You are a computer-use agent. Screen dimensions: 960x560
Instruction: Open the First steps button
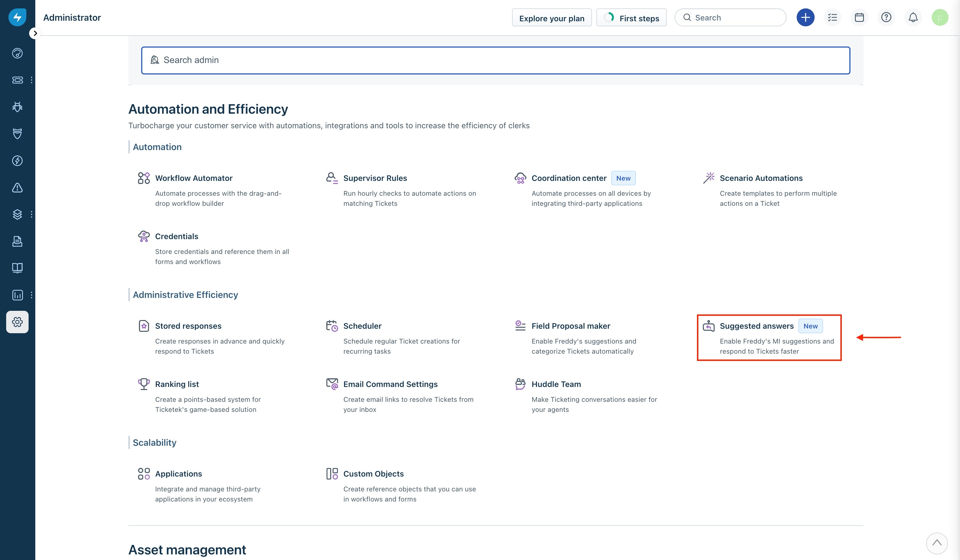[x=631, y=18]
